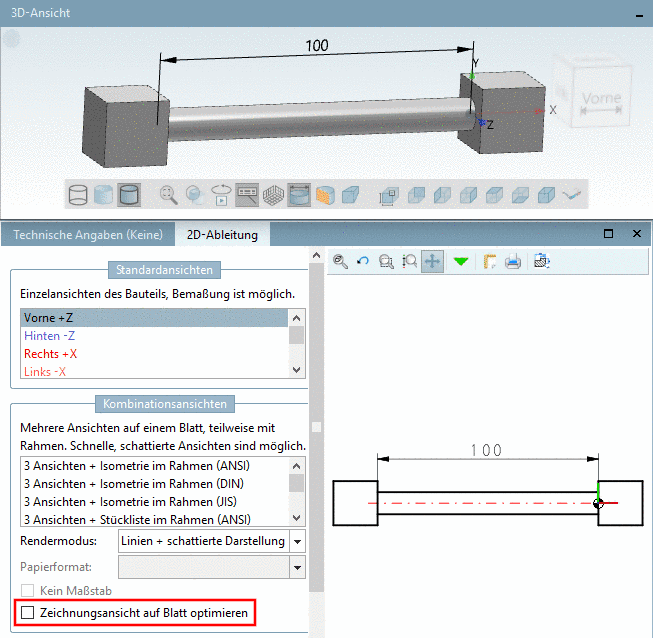Viewport: 653px width, 638px height.
Task: Toggle the pan move arrows tool
Action: [432, 262]
